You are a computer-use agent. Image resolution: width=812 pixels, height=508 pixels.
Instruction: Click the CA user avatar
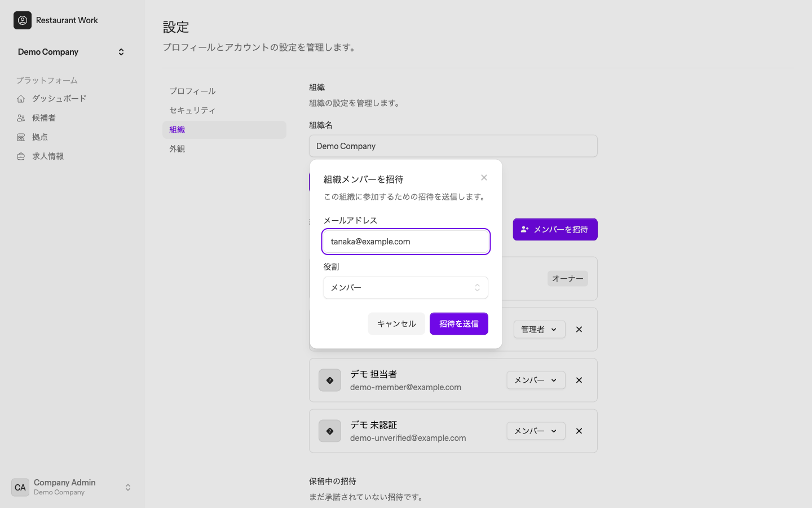pyautogui.click(x=20, y=488)
